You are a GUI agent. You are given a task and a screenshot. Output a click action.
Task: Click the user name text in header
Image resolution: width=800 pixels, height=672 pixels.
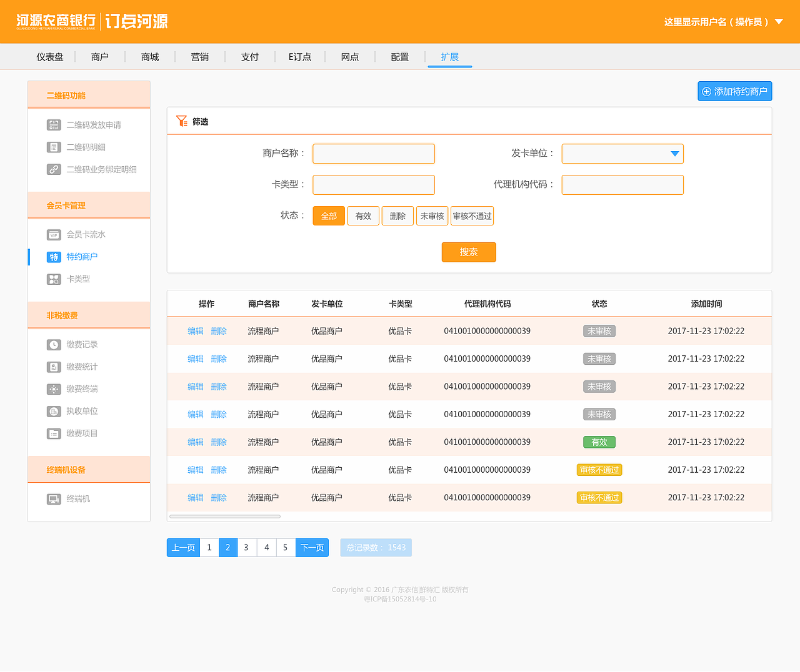pyautogui.click(x=716, y=22)
